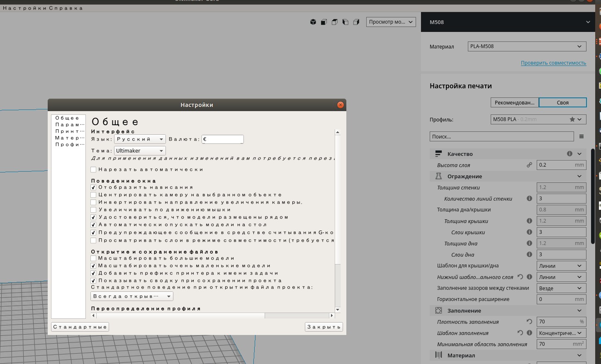Click the revert arrow for Нижний шабло...ального слоя

tap(521, 277)
